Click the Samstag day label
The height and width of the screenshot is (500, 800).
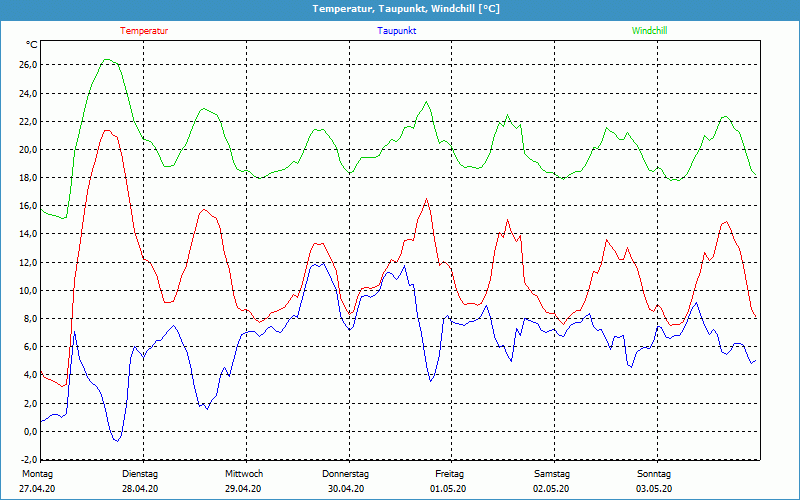[x=552, y=474]
